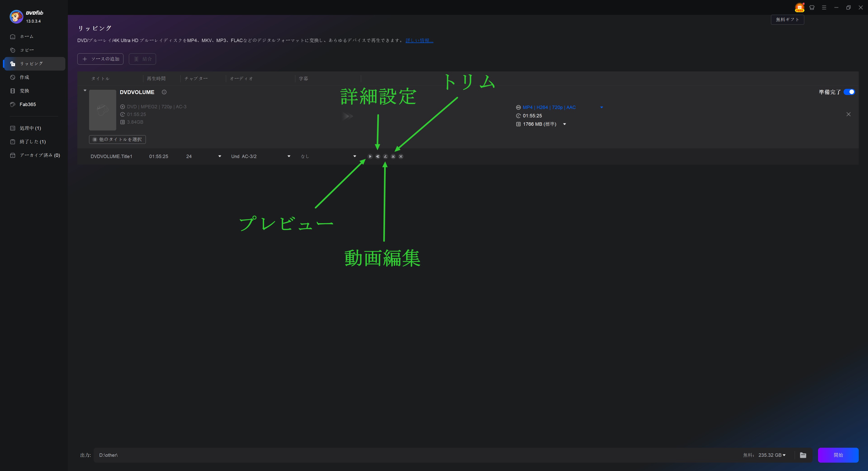Click the MP4 | H264 | 720p | AAC profile text

549,107
